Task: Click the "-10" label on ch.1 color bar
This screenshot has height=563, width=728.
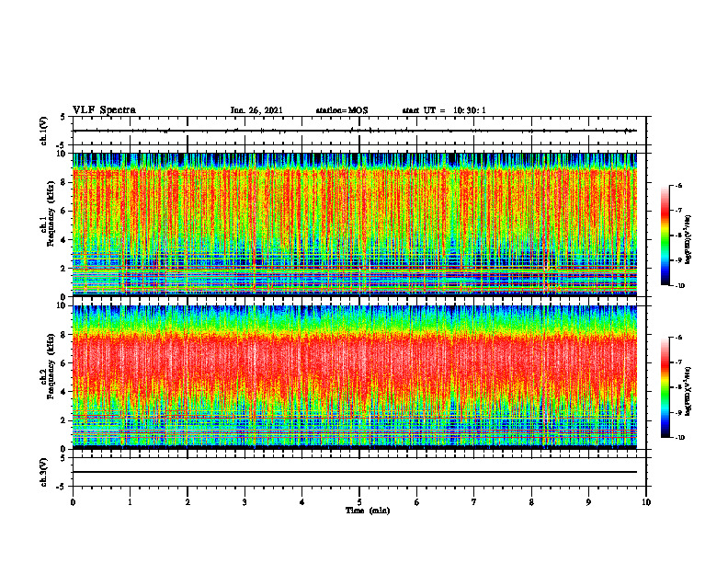Action: point(679,286)
